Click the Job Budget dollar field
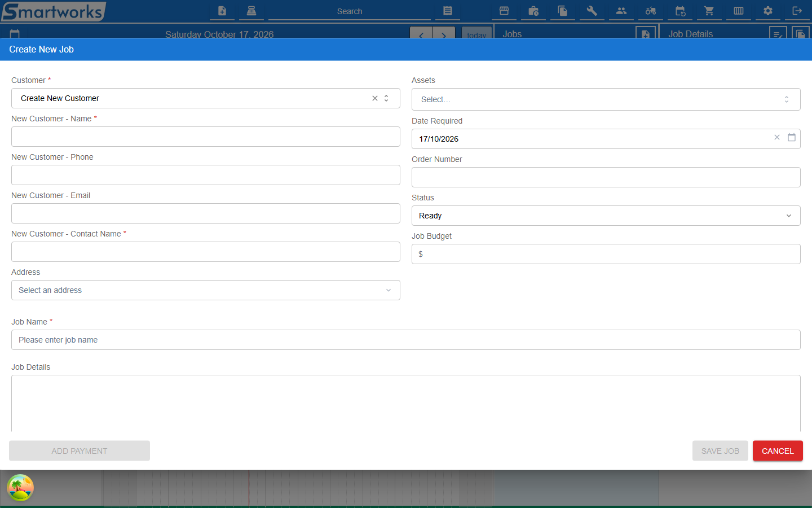Viewport: 812px width, 508px height. pos(606,254)
